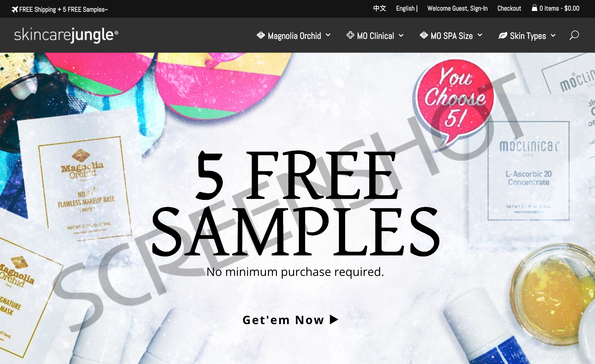Expand the Magnolia Orchid dropdown chevron
The width and height of the screenshot is (595, 364).
328,35
